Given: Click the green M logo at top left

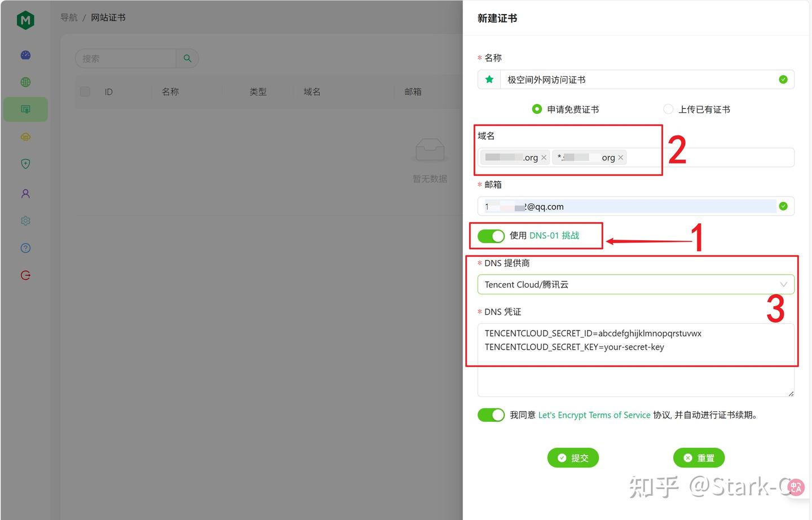Looking at the screenshot, I should coord(25,20).
